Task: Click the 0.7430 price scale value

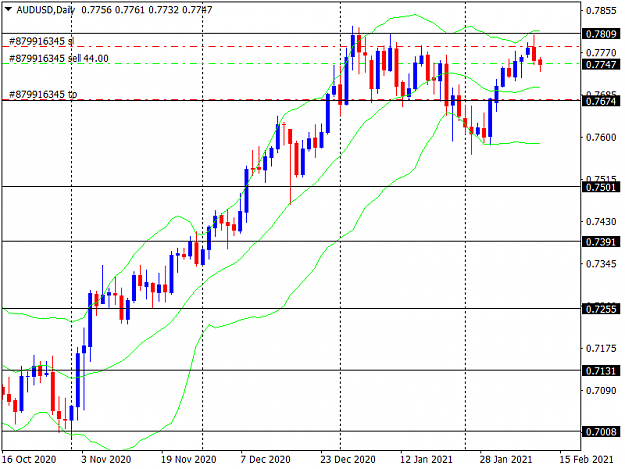Action: [601, 222]
